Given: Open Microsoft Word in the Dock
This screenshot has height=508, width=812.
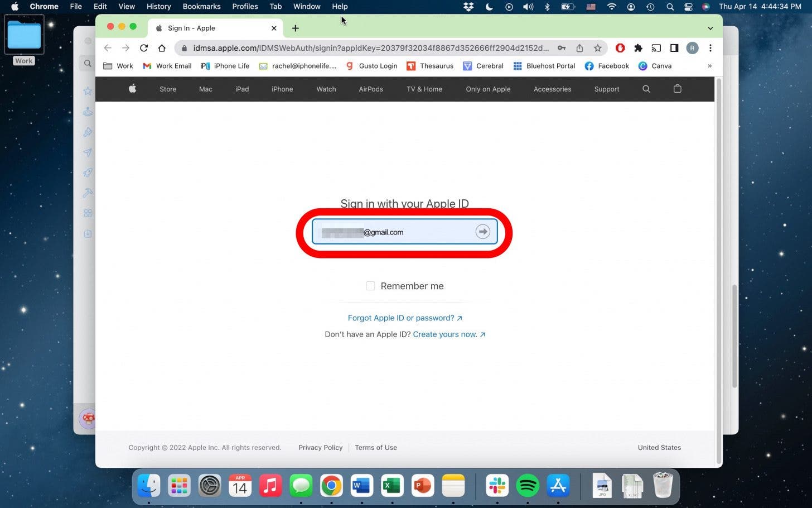Looking at the screenshot, I should [362, 486].
